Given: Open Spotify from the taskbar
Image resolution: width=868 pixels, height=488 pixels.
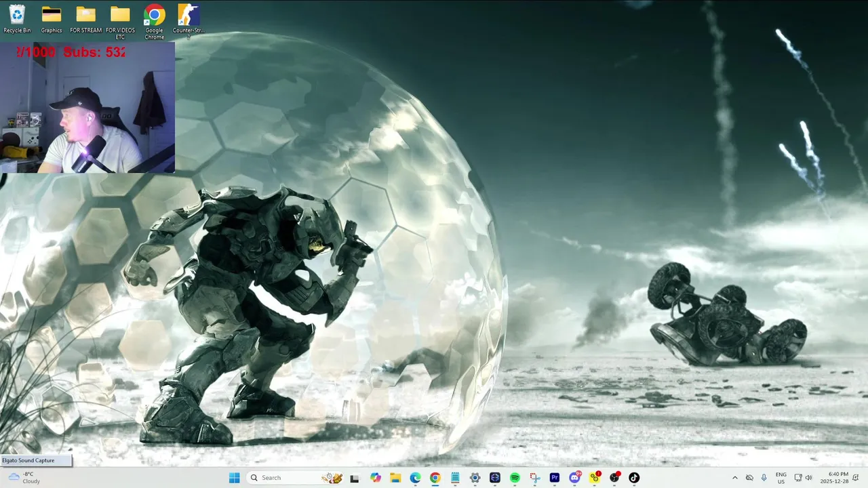Looking at the screenshot, I should click(x=515, y=478).
